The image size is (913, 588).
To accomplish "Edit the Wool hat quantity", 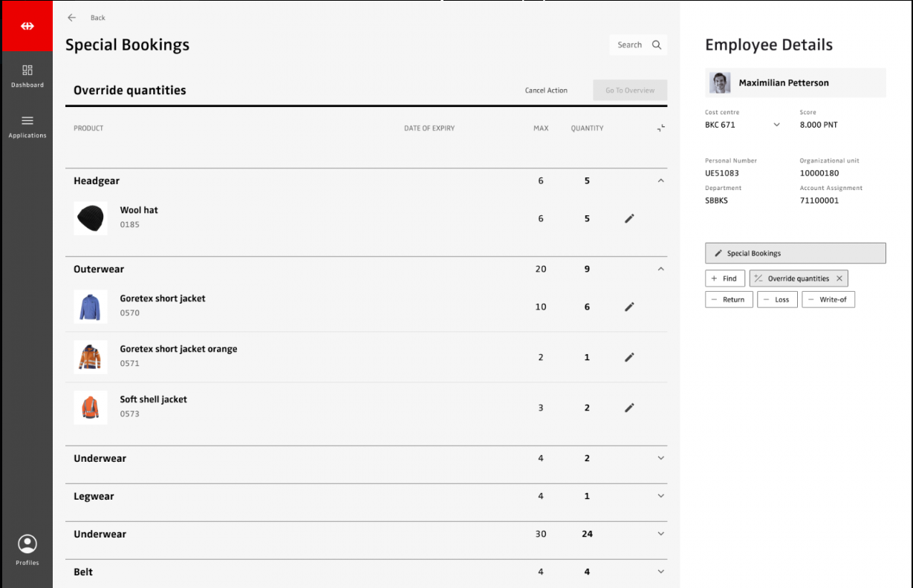I will [629, 218].
